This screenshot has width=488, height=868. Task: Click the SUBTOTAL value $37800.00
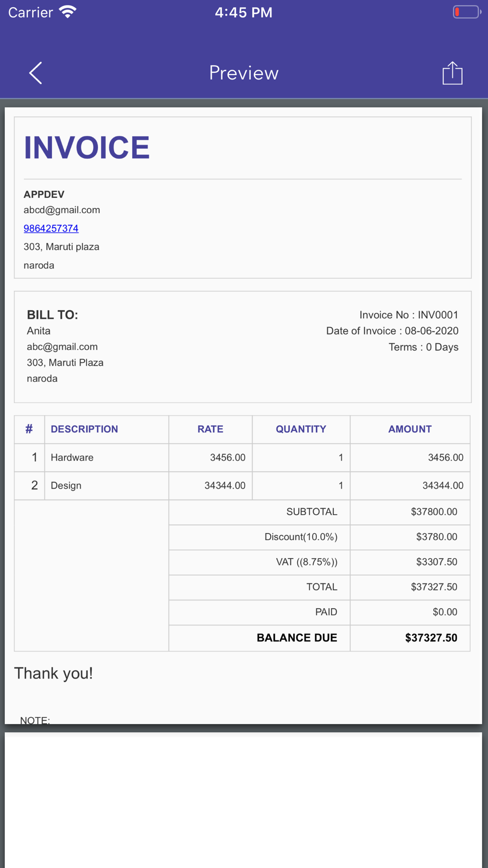click(434, 512)
